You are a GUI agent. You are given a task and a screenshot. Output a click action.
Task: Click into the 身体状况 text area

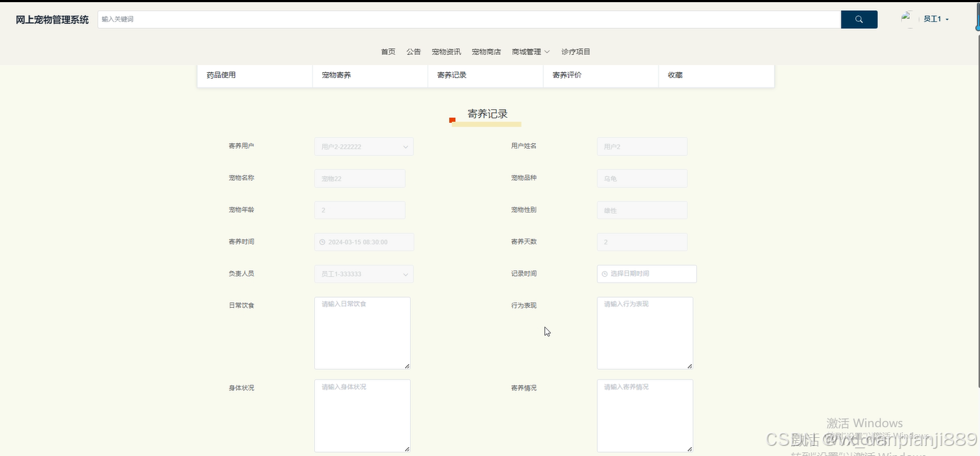(363, 416)
